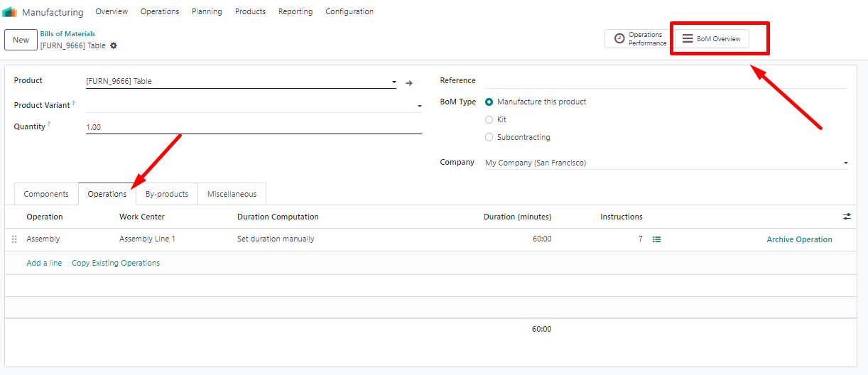Select Manufacture this product radio button
Screen dimensions: 868x375
(489, 102)
